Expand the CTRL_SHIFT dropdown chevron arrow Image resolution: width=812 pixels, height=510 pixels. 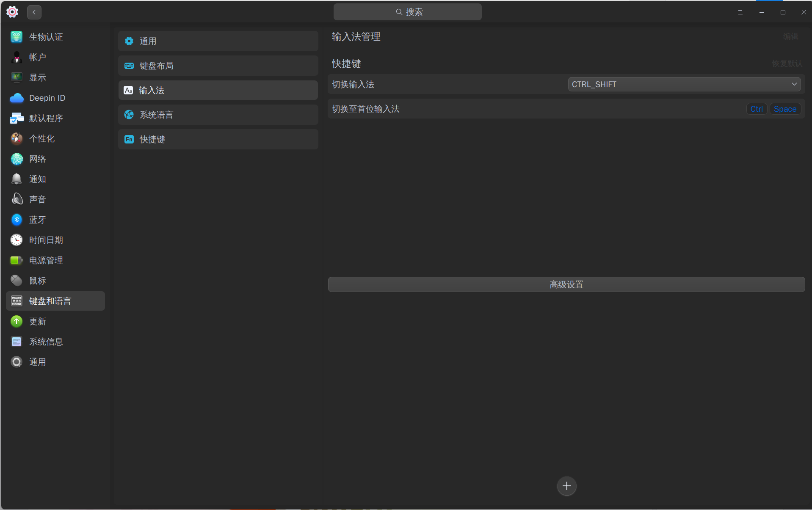point(794,84)
